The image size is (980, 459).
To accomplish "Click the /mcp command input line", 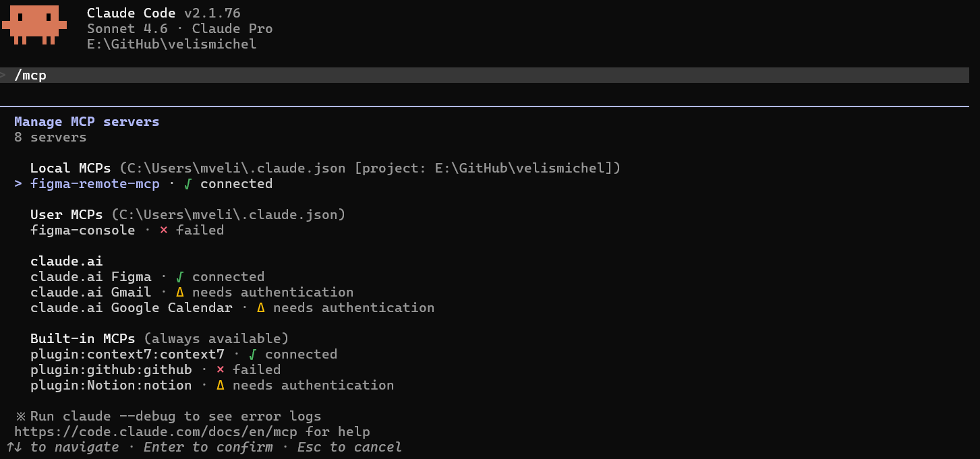I will coord(484,75).
